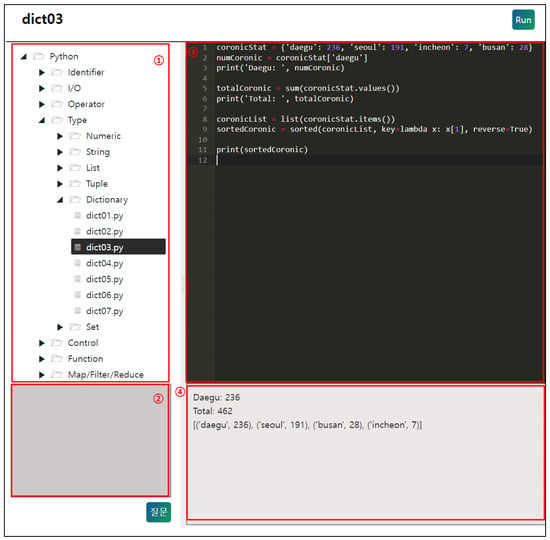
Task: Click sorted list output line
Action: pyautogui.click(x=307, y=425)
